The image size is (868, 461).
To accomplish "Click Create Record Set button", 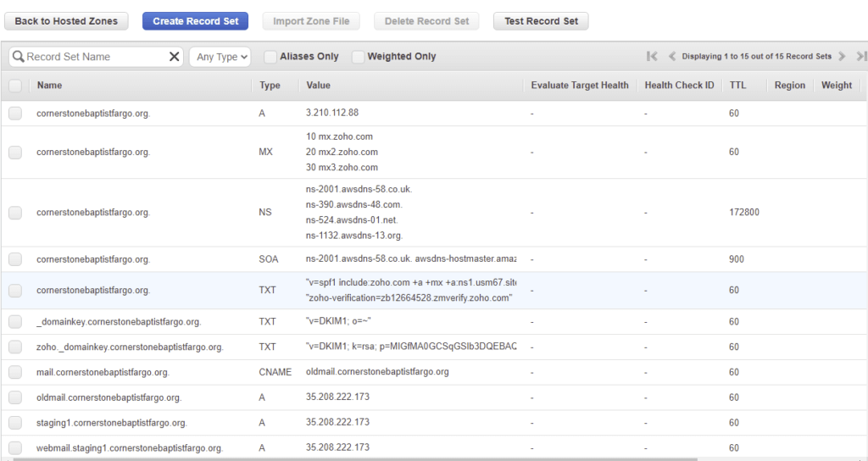I will 196,21.
